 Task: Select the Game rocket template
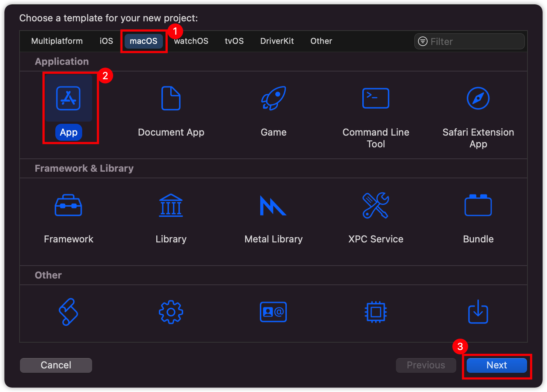pos(273,98)
